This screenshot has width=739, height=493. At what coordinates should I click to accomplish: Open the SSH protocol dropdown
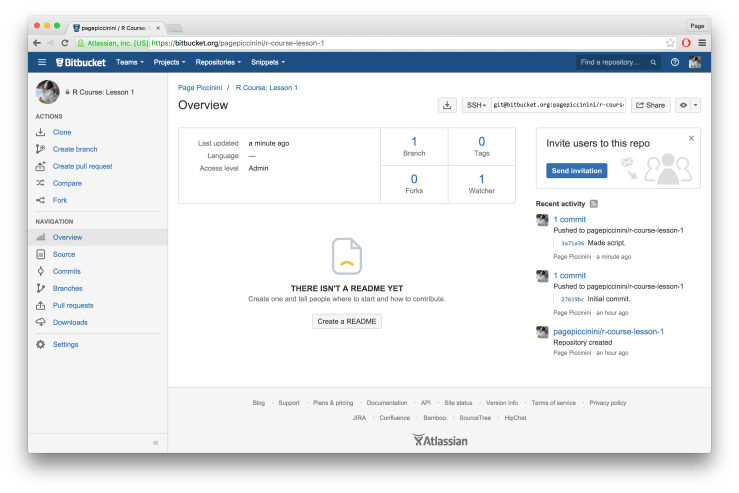coord(476,105)
